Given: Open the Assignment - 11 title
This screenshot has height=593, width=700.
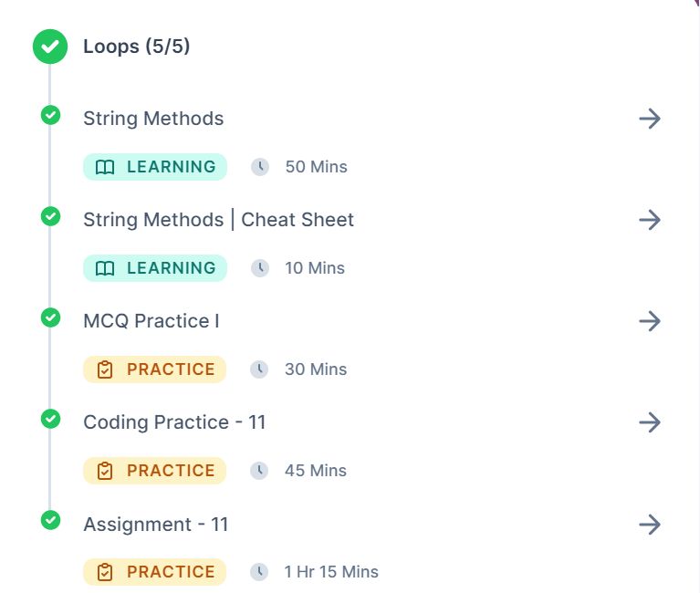Looking at the screenshot, I should (155, 525).
